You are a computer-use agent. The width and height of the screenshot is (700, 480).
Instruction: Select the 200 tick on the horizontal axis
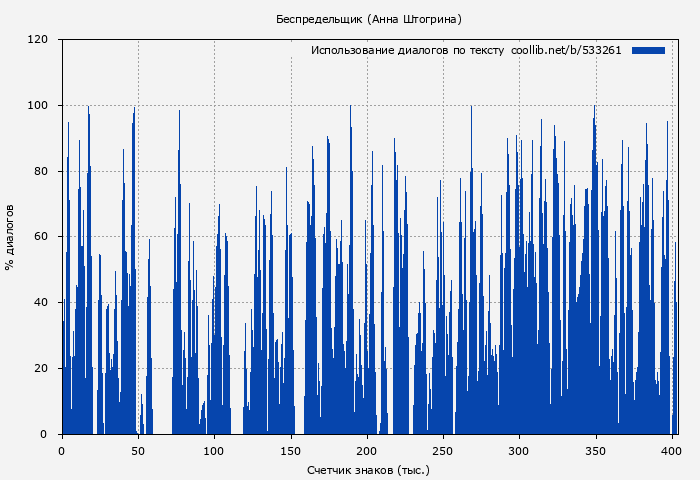[366, 451]
